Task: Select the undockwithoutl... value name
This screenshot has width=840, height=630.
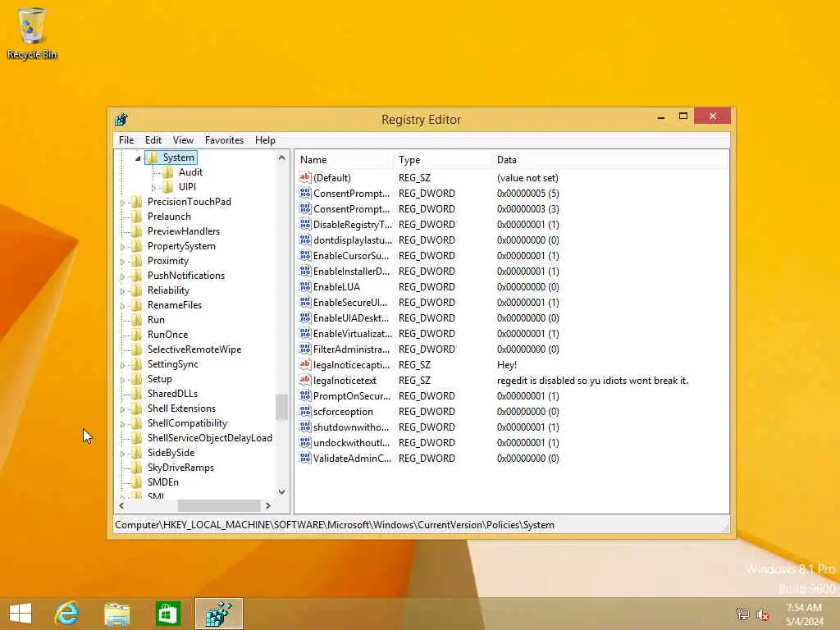Action: (x=351, y=442)
